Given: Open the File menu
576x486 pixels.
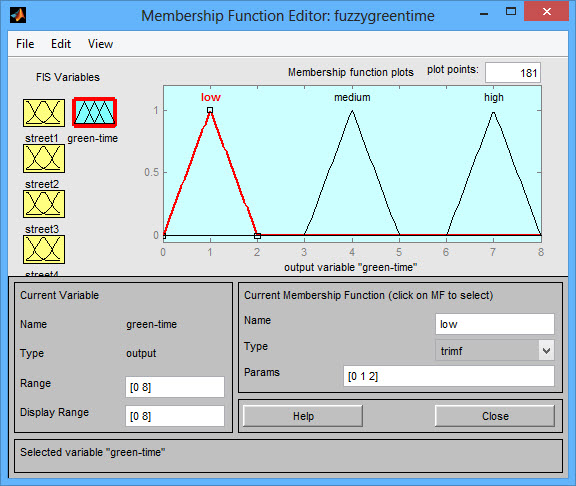Looking at the screenshot, I should point(25,44).
